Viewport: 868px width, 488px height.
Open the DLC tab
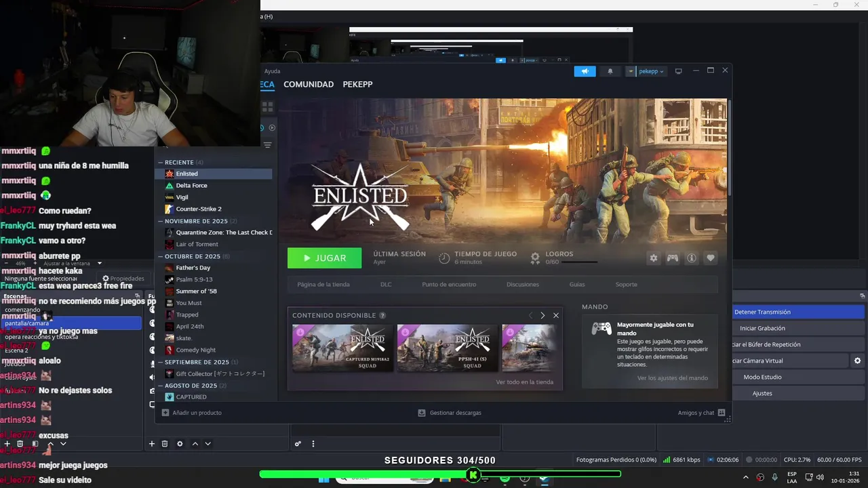[x=386, y=285]
